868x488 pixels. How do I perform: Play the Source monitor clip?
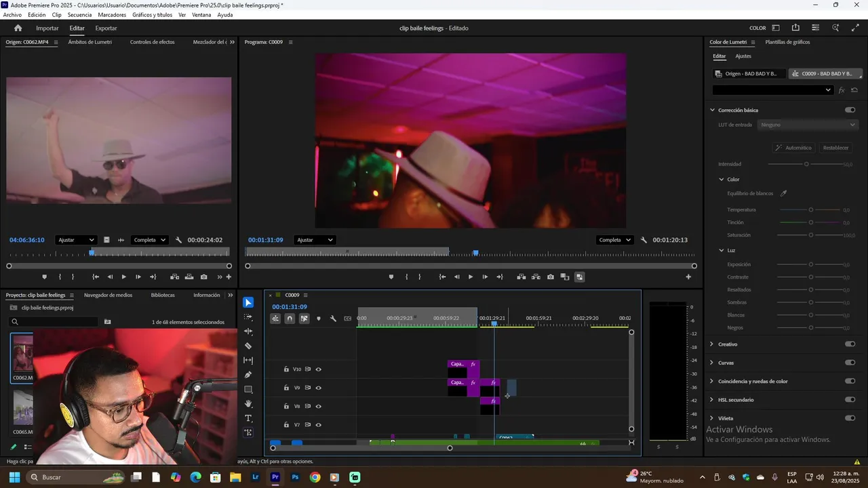(123, 277)
